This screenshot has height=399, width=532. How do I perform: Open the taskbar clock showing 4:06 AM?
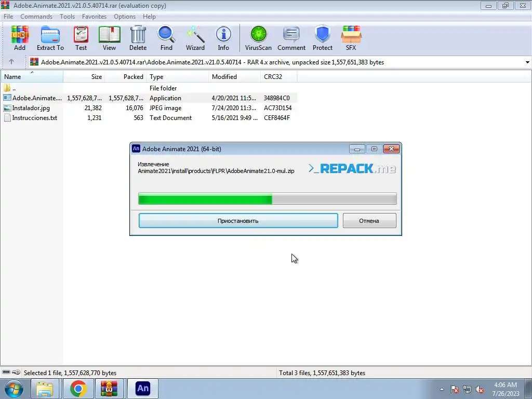point(506,389)
